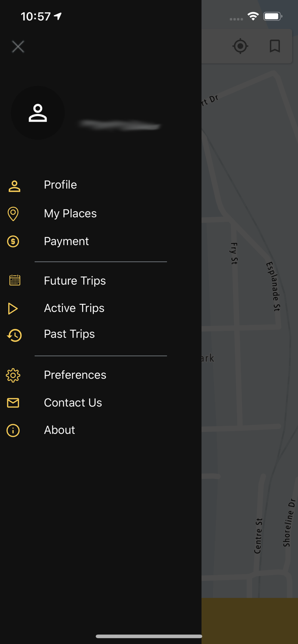The width and height of the screenshot is (298, 644).
Task: View your Future Trips
Action: (74, 281)
